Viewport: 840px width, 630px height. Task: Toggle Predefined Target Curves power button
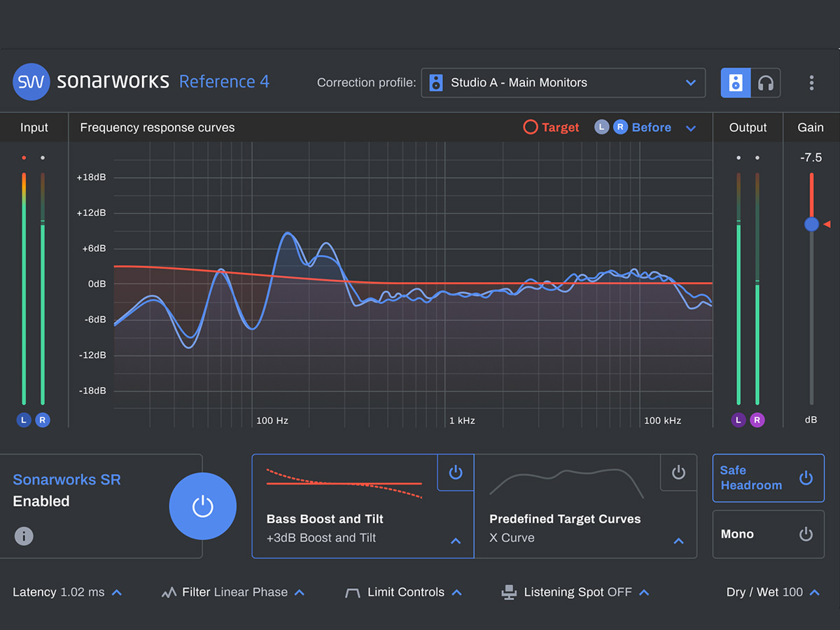click(678, 472)
